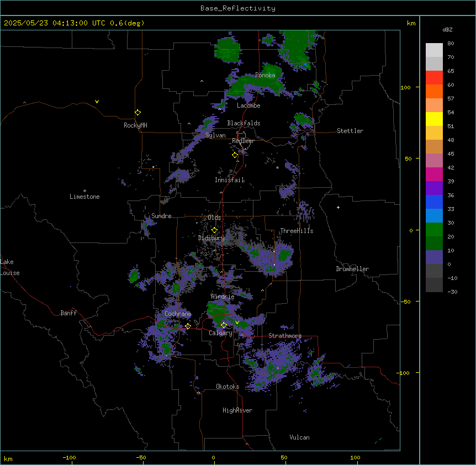
Task: Click the white plus marker north of Drumheller
Action: (x=338, y=207)
